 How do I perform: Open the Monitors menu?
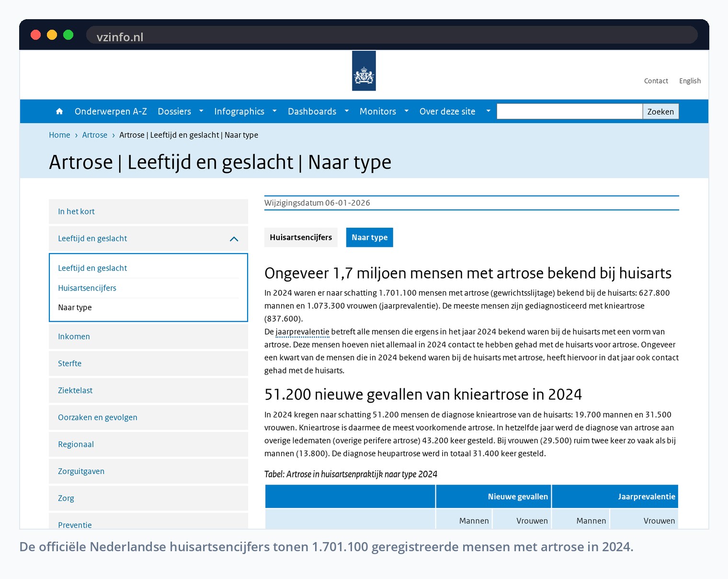pos(378,111)
